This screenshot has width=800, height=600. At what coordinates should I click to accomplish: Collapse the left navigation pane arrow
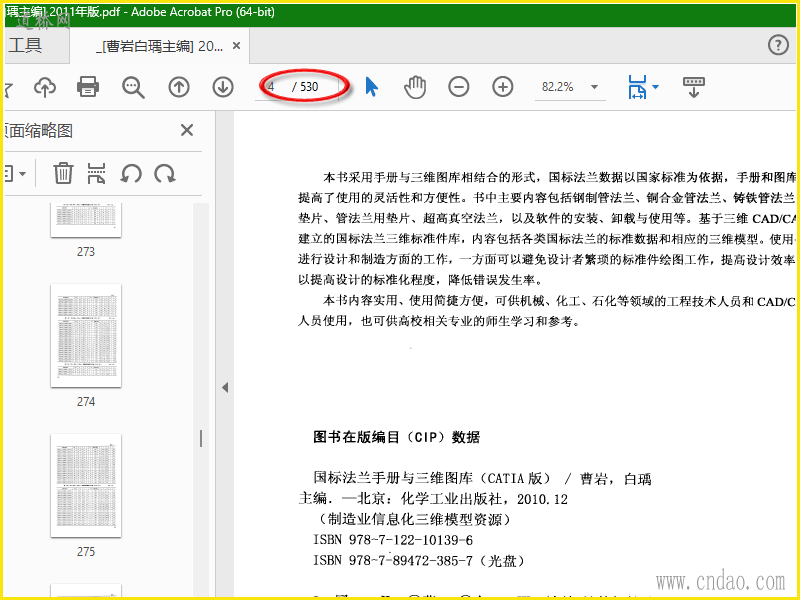225,388
